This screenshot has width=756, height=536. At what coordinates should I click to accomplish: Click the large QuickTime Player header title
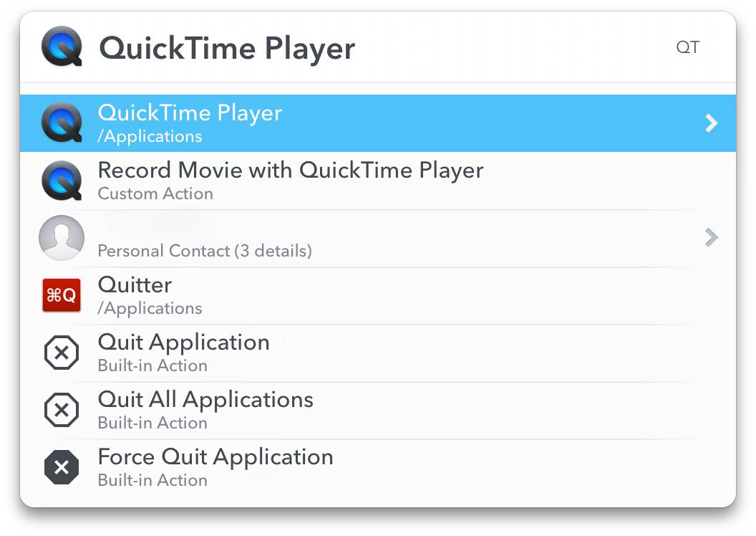pos(227,48)
